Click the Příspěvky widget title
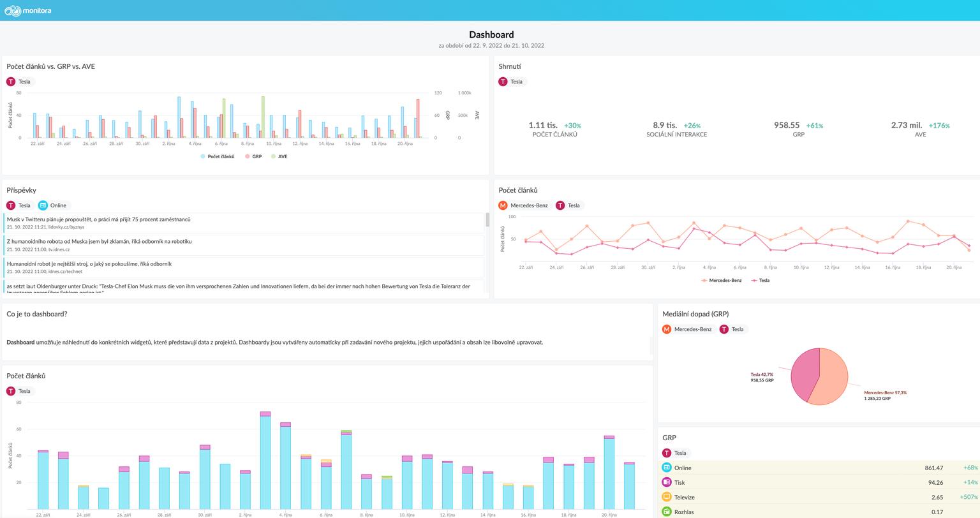This screenshot has height=518, width=980. [21, 190]
